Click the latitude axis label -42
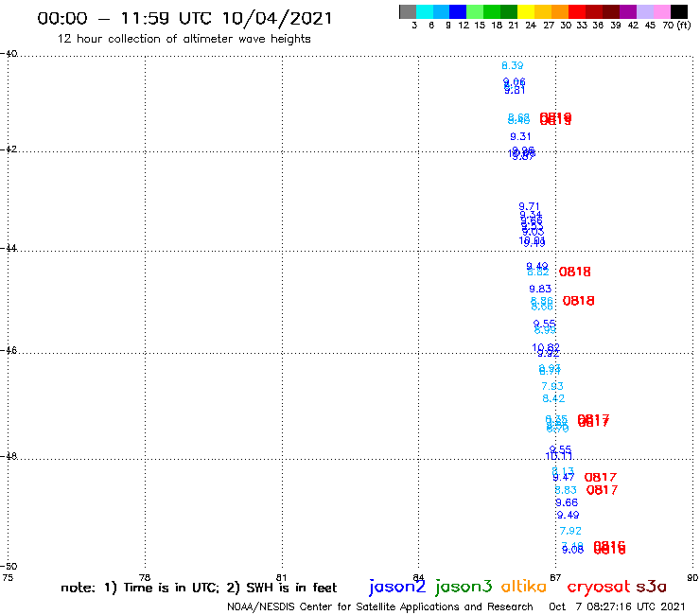This screenshot has width=700, height=615. 9,149
